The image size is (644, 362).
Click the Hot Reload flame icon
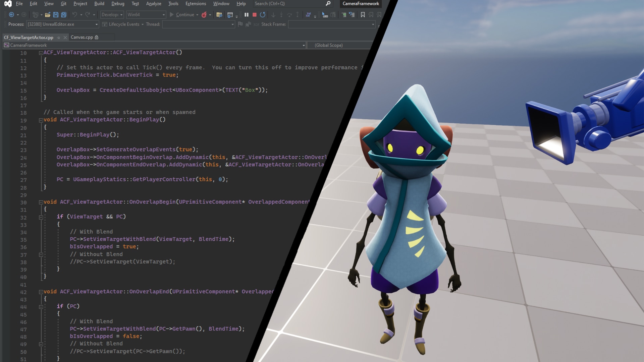coord(204,15)
